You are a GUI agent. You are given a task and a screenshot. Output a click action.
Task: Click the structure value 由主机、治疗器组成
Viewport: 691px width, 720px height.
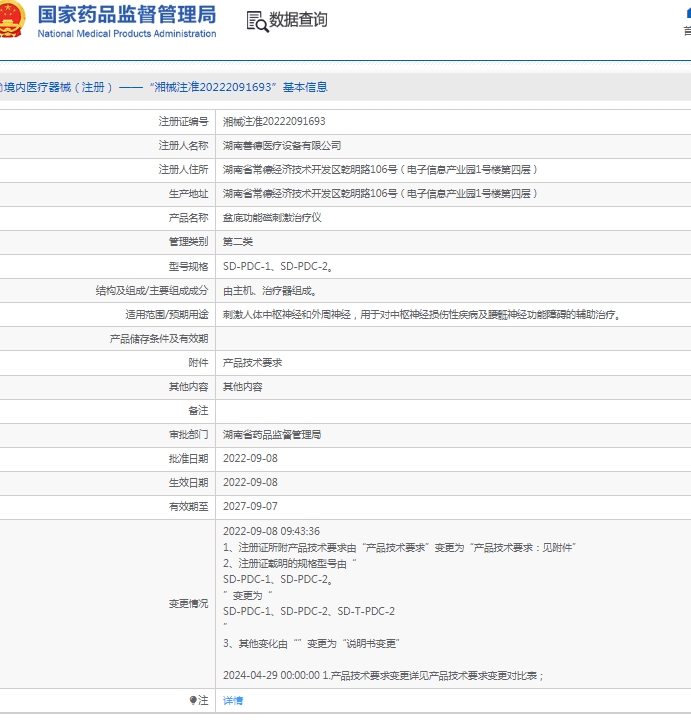tap(270, 291)
